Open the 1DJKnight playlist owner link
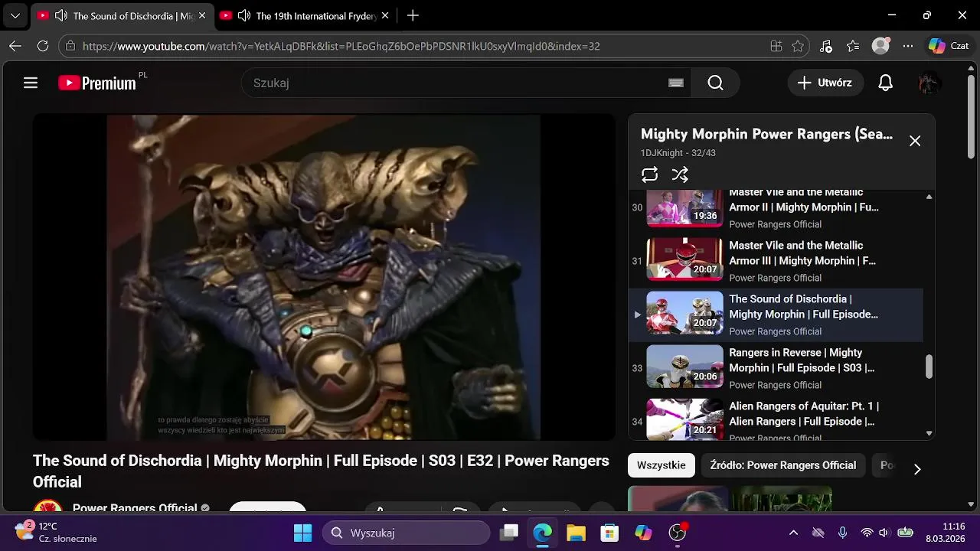The height and width of the screenshot is (551, 980). coord(661,153)
